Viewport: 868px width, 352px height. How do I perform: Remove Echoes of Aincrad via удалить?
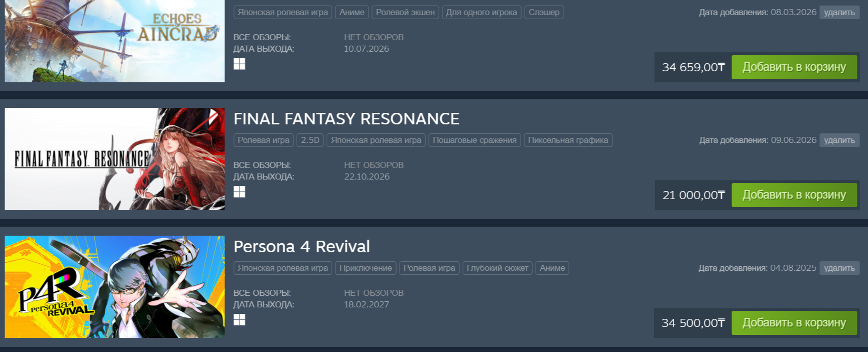[839, 13]
